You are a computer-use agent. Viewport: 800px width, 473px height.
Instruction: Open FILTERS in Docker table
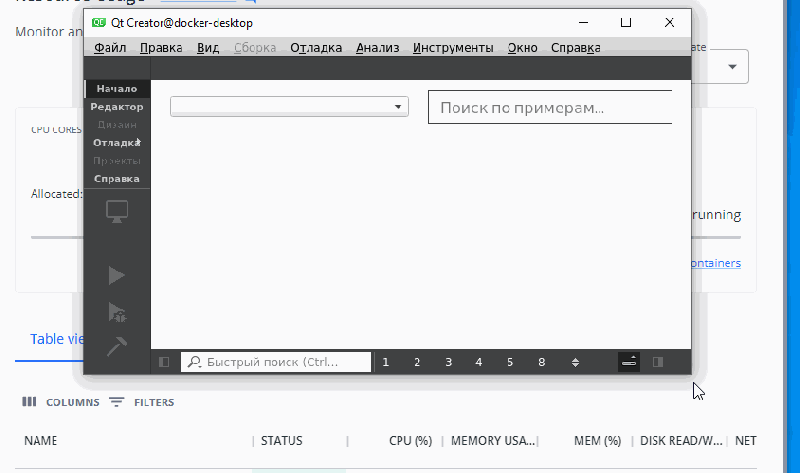142,402
